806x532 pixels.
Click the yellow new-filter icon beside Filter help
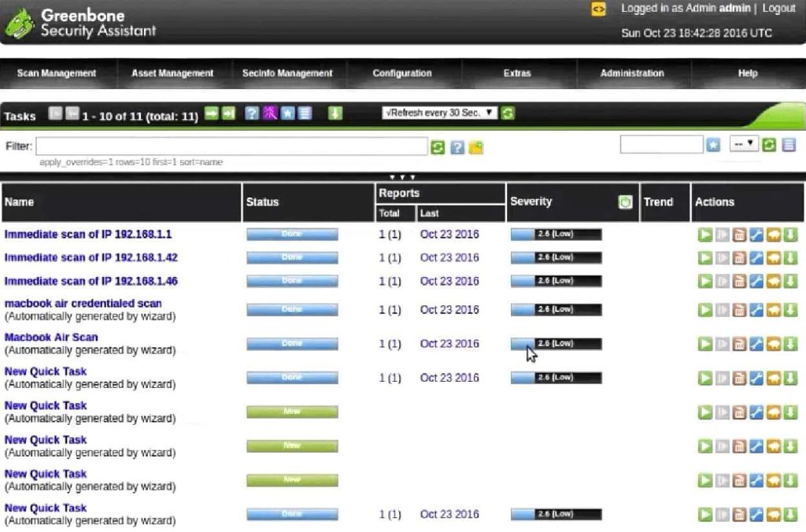click(476, 148)
